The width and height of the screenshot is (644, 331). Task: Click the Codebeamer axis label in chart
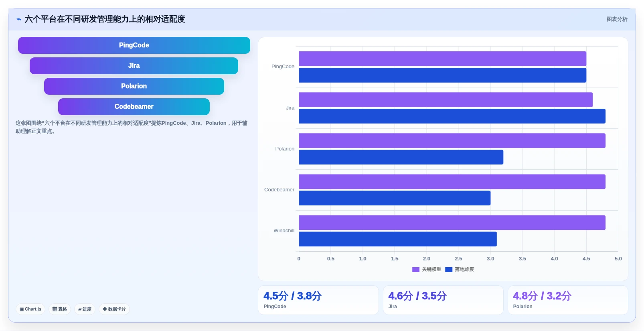click(279, 190)
